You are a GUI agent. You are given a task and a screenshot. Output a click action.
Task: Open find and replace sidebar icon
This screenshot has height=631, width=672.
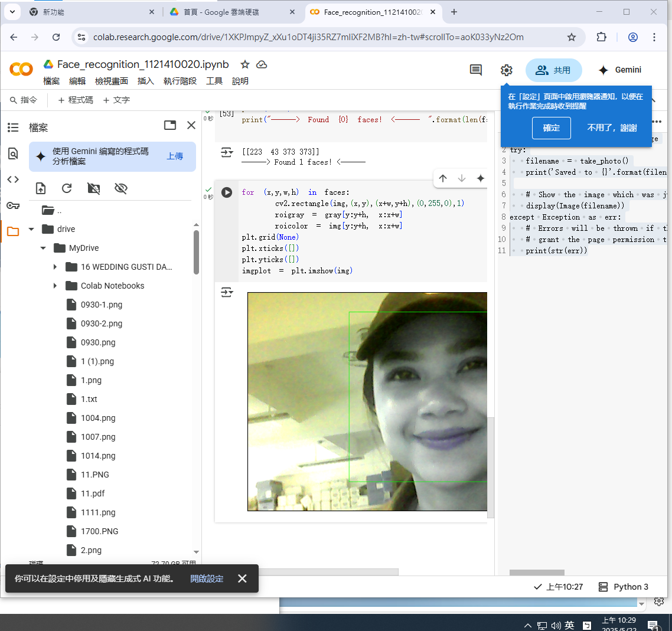point(13,153)
